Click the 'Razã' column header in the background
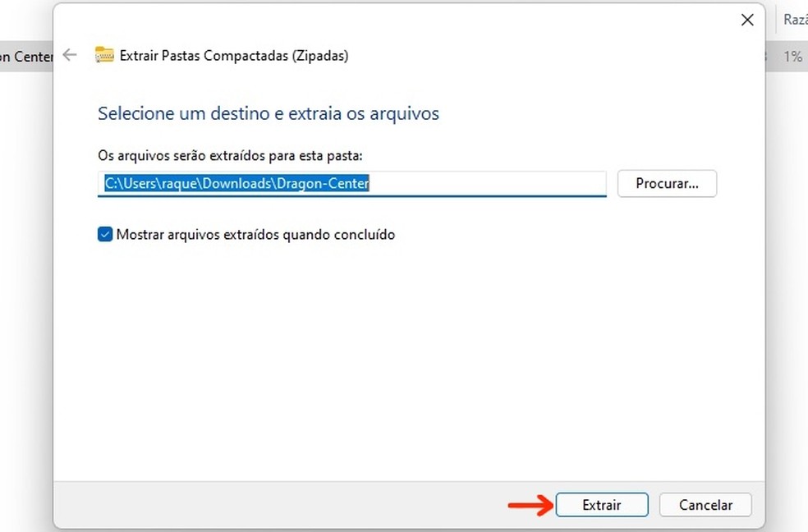 tap(795, 20)
